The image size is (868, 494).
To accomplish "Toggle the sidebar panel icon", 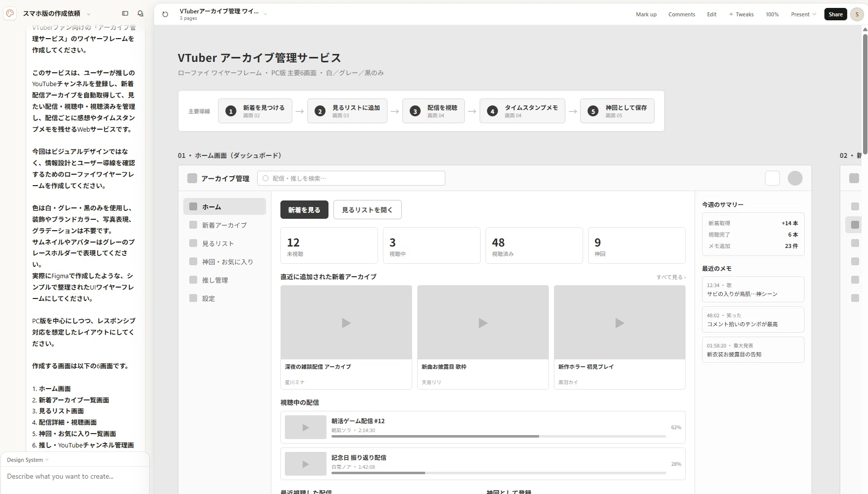I will [125, 14].
